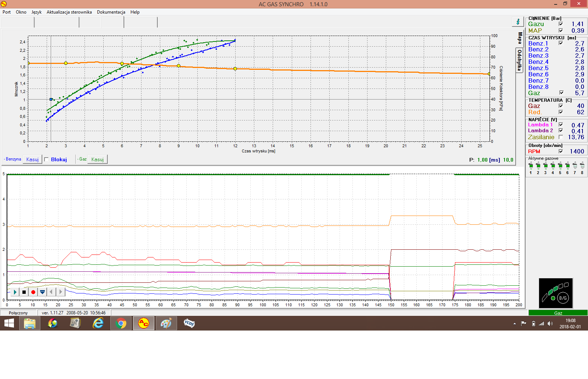Open the Help menu
Viewport: 588px width, 379px height.
(x=135, y=12)
